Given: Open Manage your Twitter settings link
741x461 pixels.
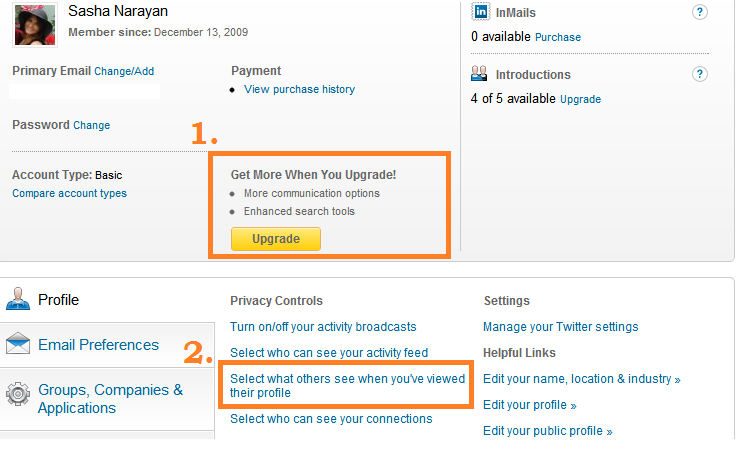Looking at the screenshot, I should click(560, 327).
